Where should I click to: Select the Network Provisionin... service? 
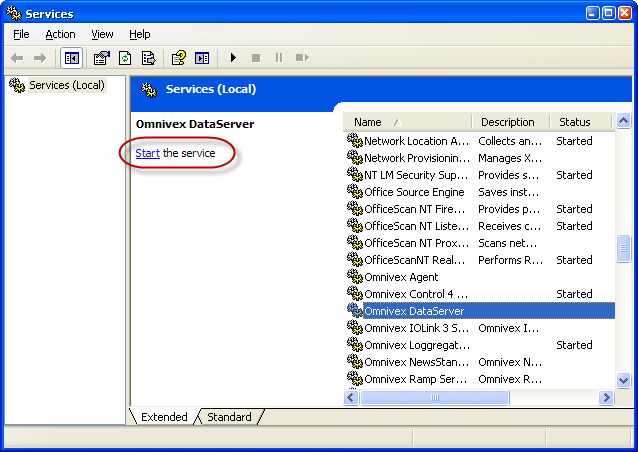coord(417,158)
